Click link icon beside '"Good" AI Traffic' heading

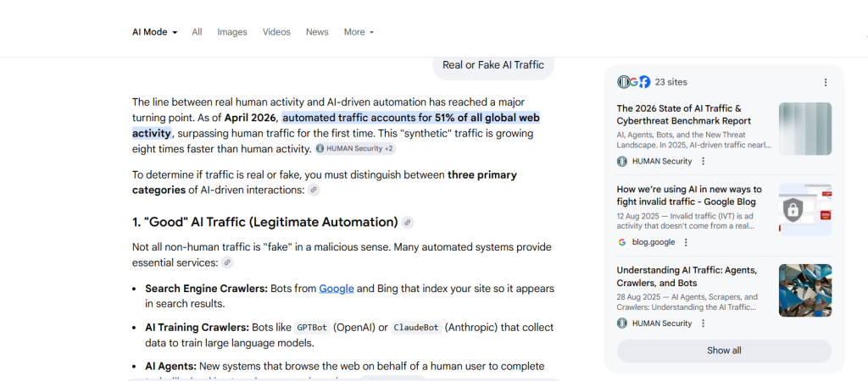pyautogui.click(x=408, y=223)
